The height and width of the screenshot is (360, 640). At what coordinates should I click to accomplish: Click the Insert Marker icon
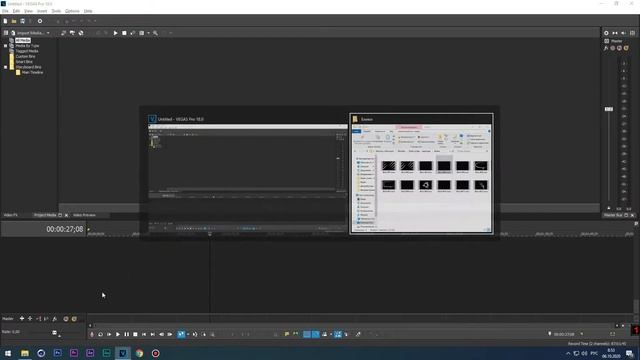click(x=287, y=334)
